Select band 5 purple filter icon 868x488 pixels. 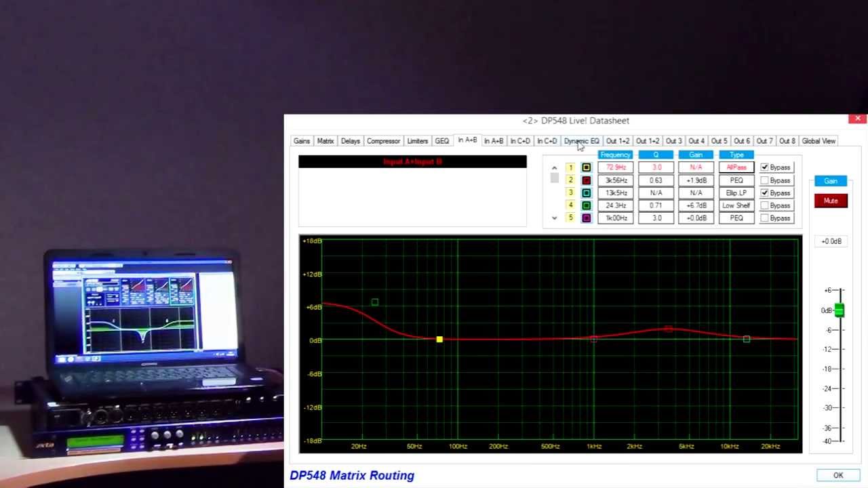[587, 218]
